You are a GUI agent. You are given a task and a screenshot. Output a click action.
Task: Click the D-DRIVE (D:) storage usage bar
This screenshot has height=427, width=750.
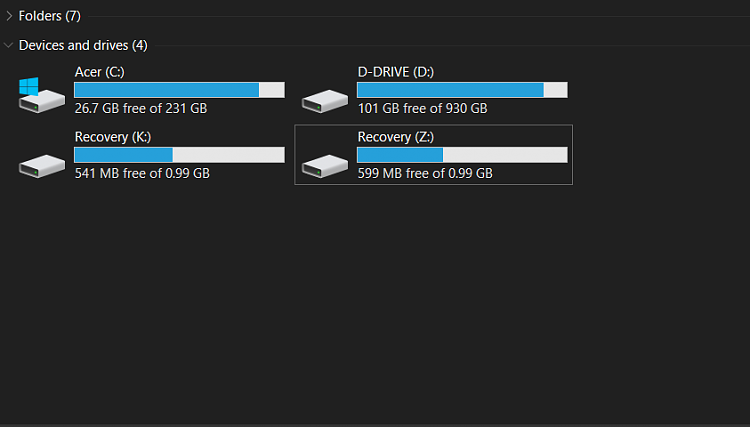pyautogui.click(x=462, y=90)
